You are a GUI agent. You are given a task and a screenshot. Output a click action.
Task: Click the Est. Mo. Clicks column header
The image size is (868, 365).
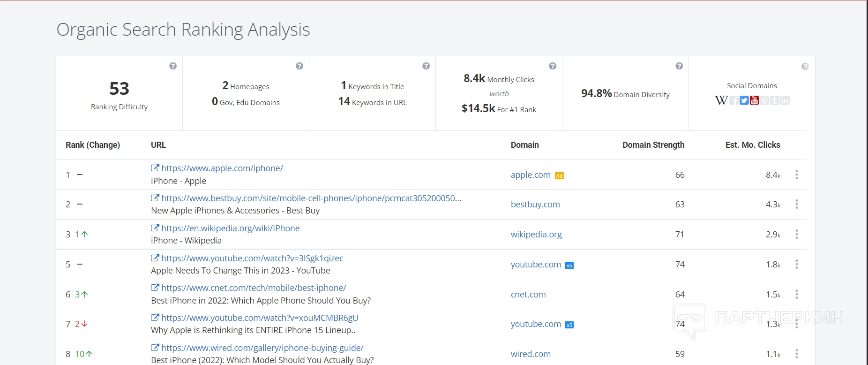pyautogui.click(x=752, y=145)
